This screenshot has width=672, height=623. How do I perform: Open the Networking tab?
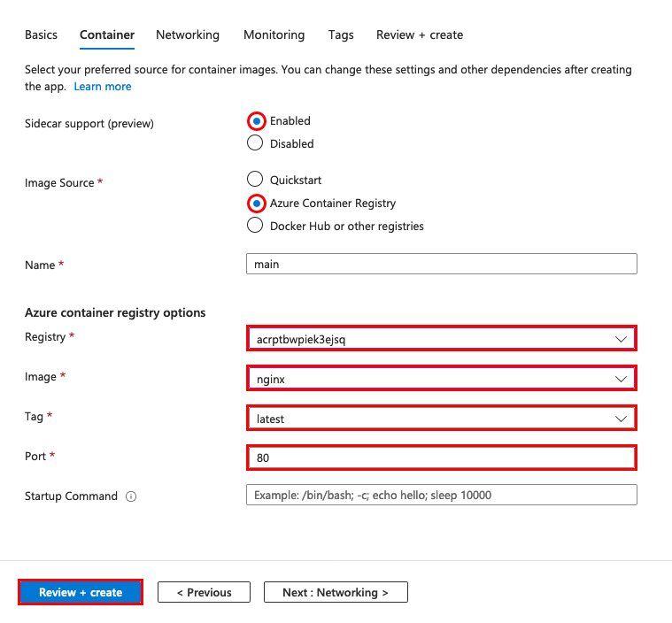tap(188, 35)
